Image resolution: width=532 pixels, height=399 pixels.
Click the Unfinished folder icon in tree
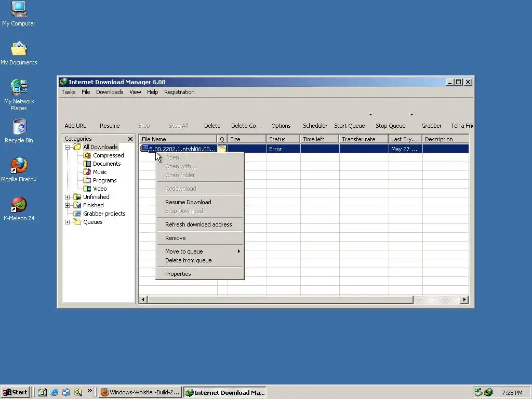point(77,197)
